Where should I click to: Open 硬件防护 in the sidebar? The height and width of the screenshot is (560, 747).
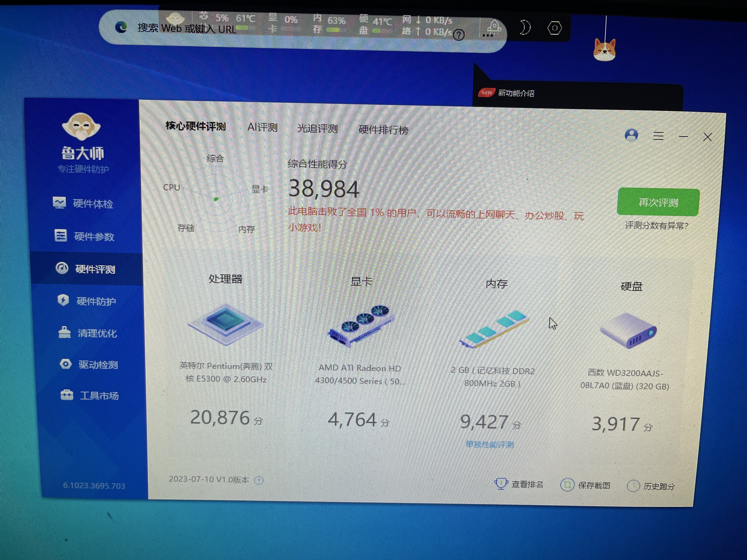87,301
